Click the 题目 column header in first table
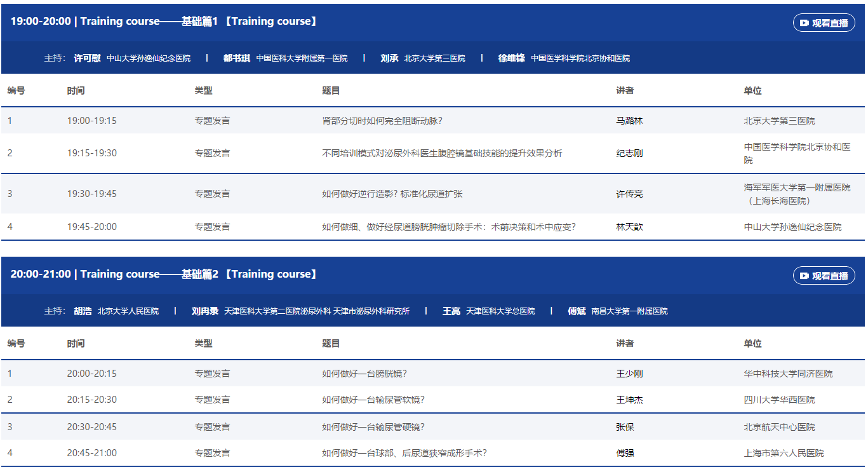 (331, 91)
